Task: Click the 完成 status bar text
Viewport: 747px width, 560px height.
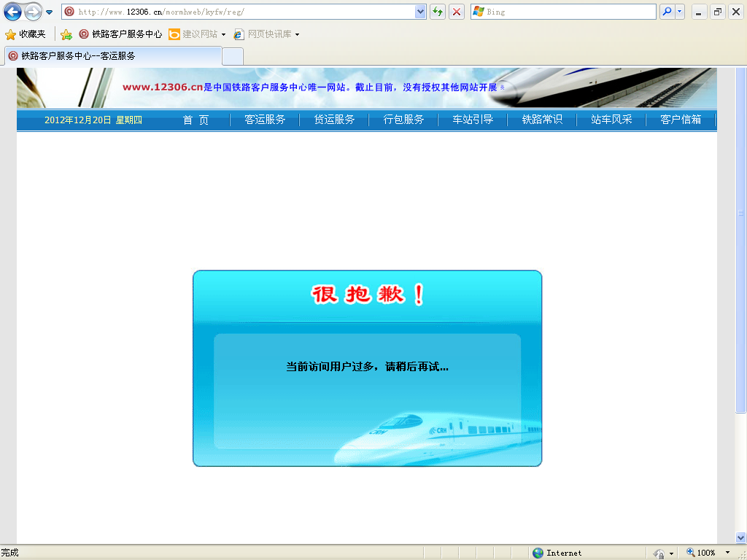Action: (x=9, y=553)
